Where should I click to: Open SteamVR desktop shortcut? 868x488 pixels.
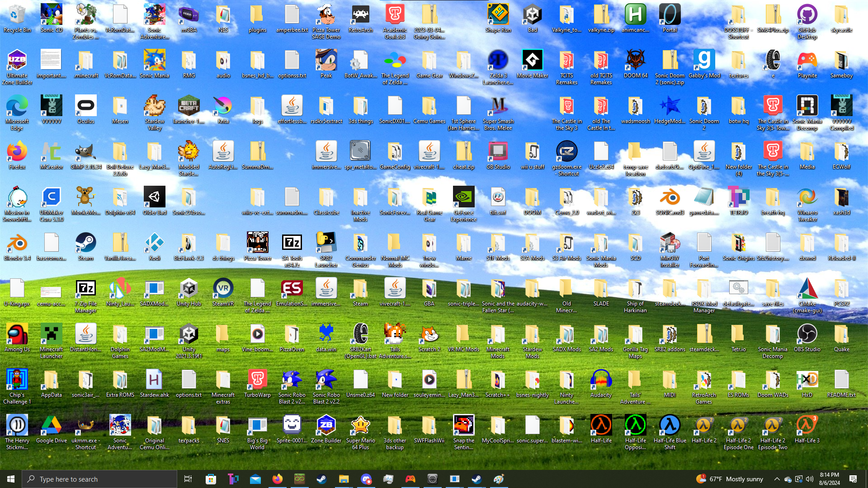(223, 292)
